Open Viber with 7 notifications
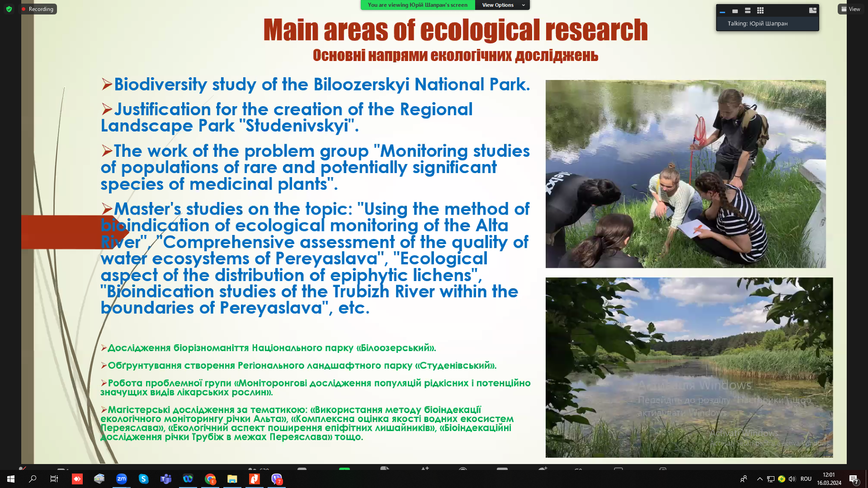The height and width of the screenshot is (488, 868). 277,479
